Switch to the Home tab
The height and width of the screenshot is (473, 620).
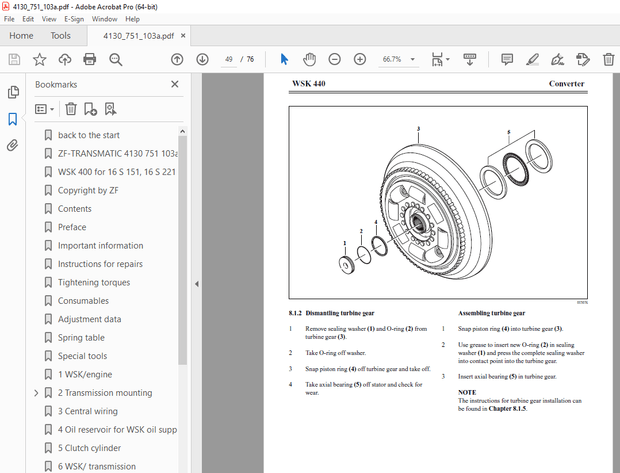(x=21, y=36)
